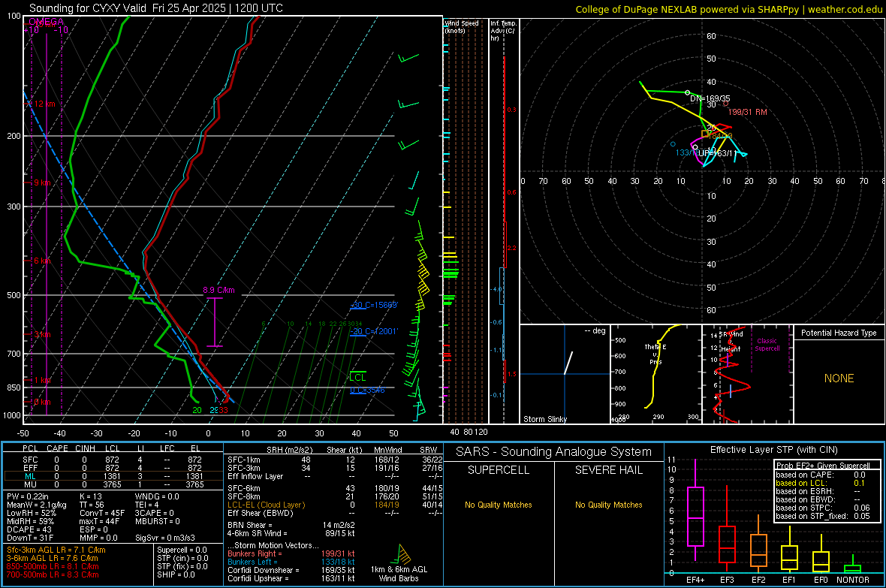Click the 'SHIP = 0.0' value
The image size is (886, 588).
tap(176, 574)
